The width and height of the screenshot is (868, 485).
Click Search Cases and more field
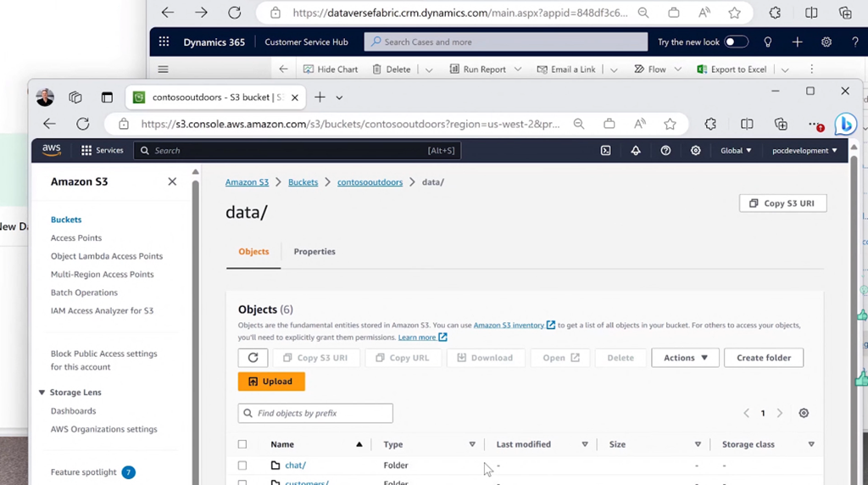point(505,42)
